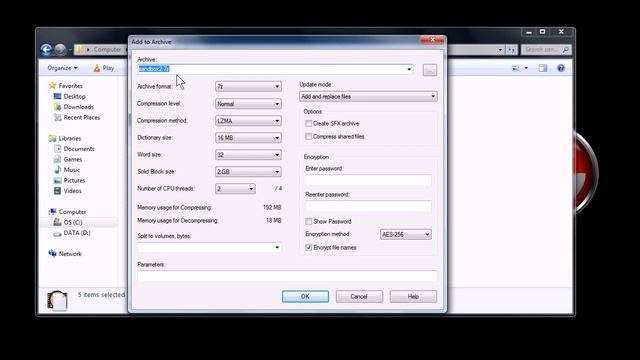Image resolution: width=640 pixels, height=360 pixels.
Task: Toggle the Show Password checkbox
Action: (309, 221)
